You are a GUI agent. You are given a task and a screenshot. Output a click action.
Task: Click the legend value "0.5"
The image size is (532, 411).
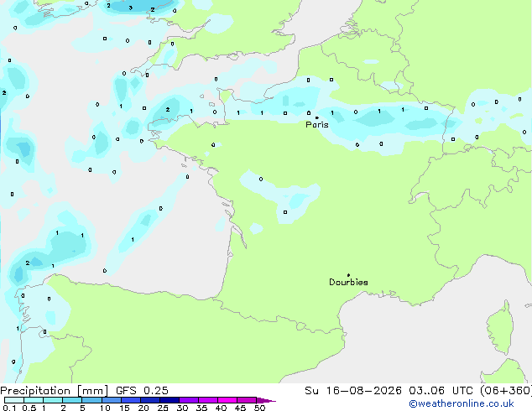pyautogui.click(x=29, y=408)
